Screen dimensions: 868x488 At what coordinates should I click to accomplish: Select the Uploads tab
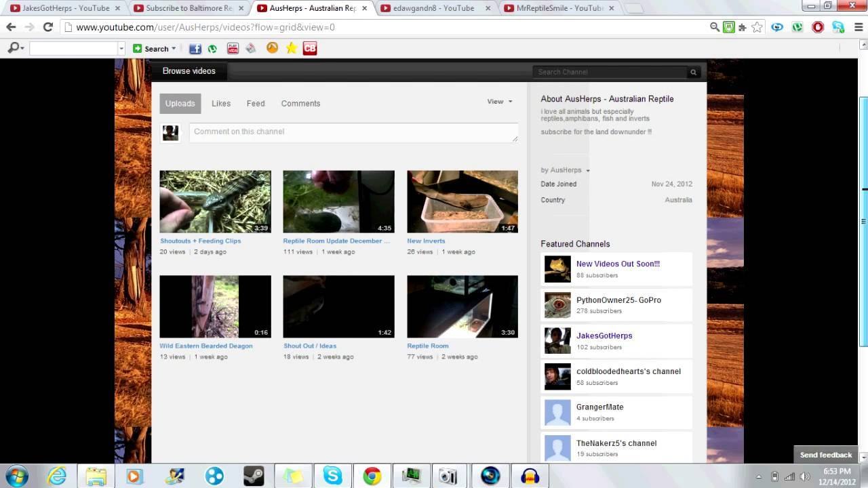pyautogui.click(x=180, y=104)
